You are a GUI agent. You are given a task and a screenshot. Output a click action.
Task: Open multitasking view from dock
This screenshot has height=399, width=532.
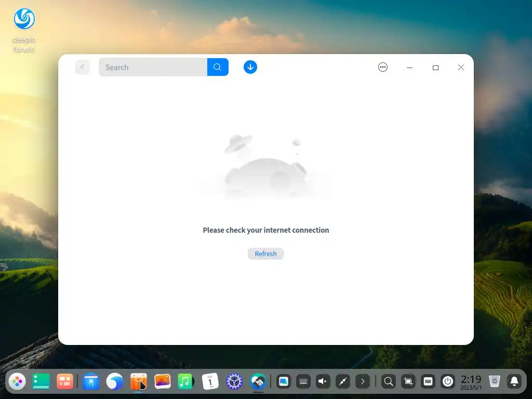point(65,382)
